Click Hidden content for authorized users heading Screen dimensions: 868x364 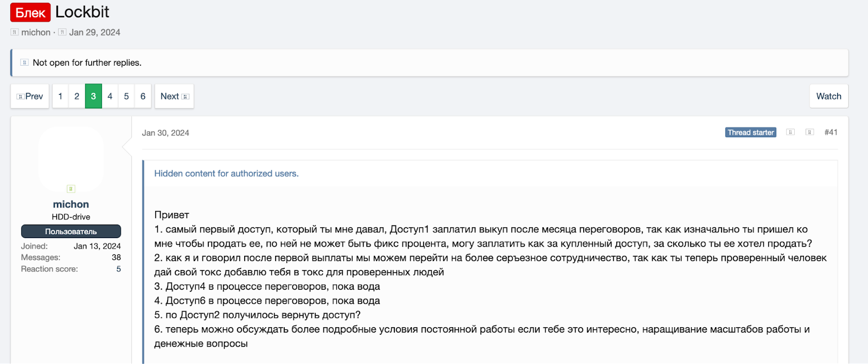click(x=226, y=174)
